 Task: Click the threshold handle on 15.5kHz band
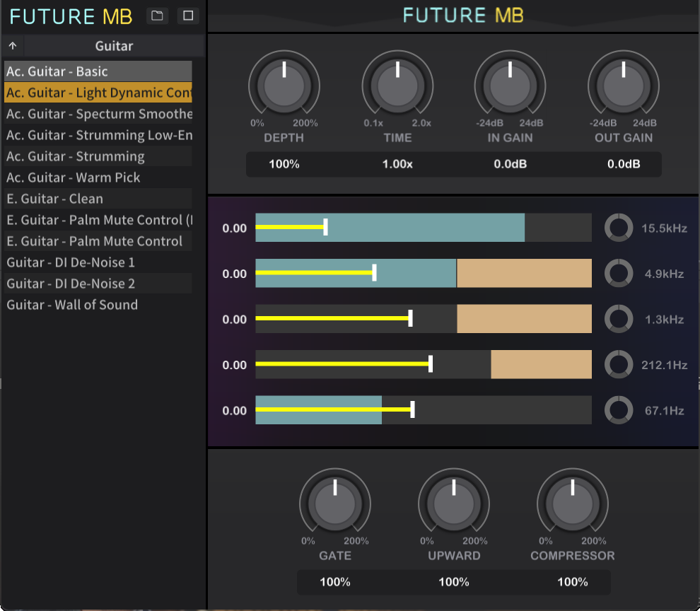pos(325,227)
